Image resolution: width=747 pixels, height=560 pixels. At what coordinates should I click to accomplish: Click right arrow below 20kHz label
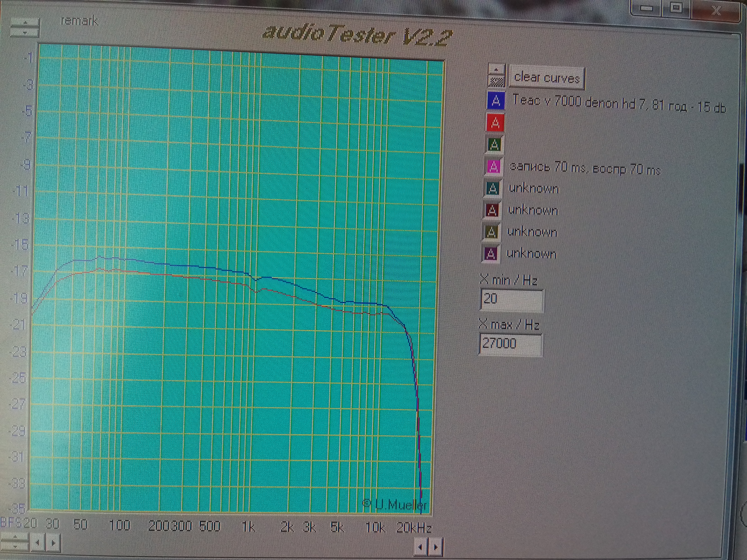pyautogui.click(x=436, y=547)
